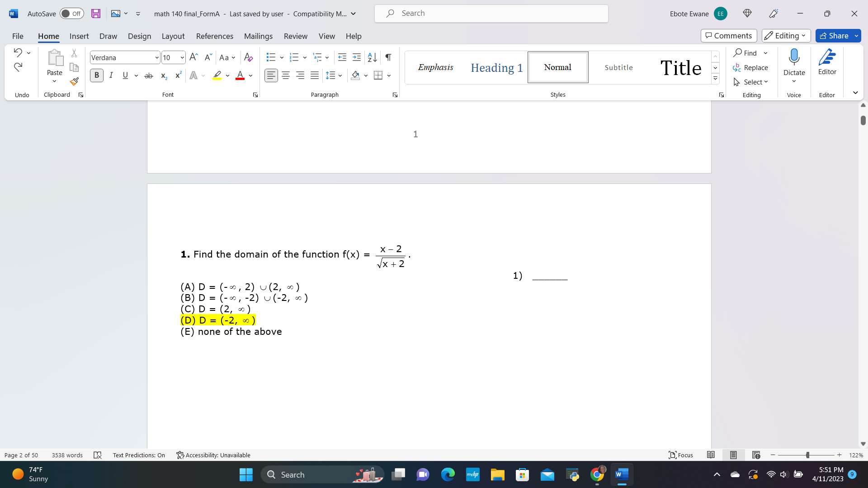Image resolution: width=868 pixels, height=488 pixels.
Task: Apply subscript formatting
Action: pyautogui.click(x=163, y=75)
